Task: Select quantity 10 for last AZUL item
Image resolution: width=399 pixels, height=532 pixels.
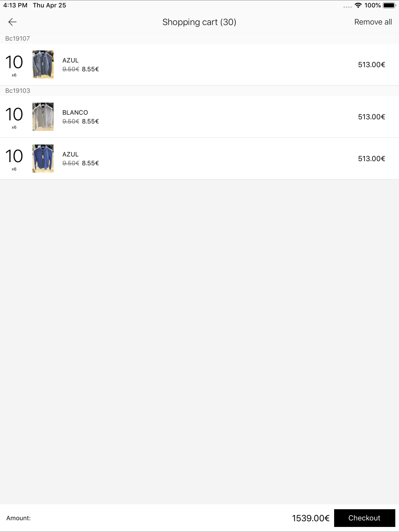Action: [x=14, y=156]
